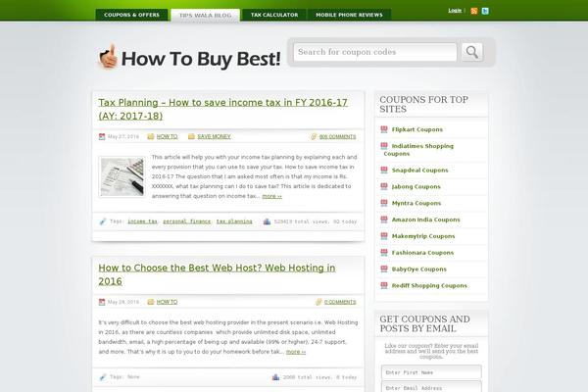Click the coupon icon beside Myntra Coupons
This screenshot has width=588, height=392.
click(x=384, y=203)
